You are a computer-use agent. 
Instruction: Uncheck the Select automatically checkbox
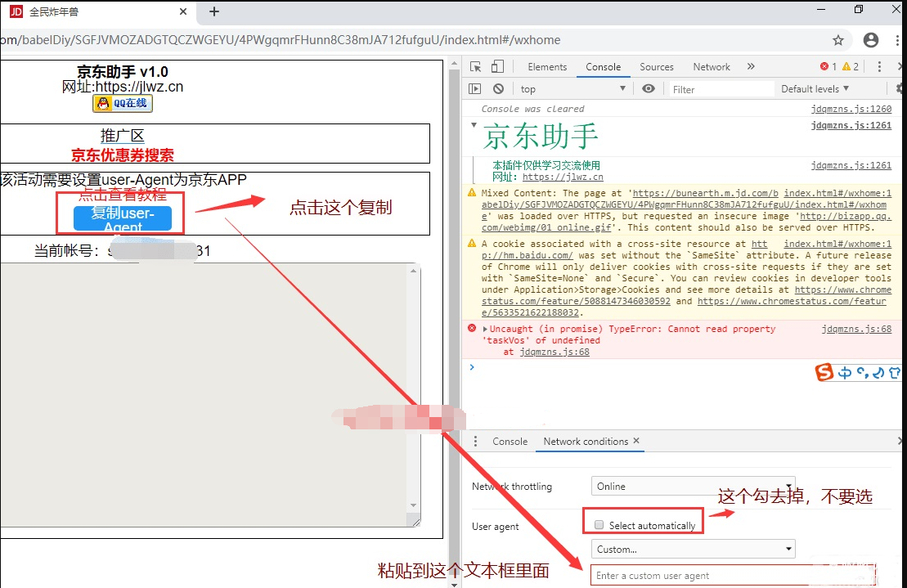coord(599,525)
